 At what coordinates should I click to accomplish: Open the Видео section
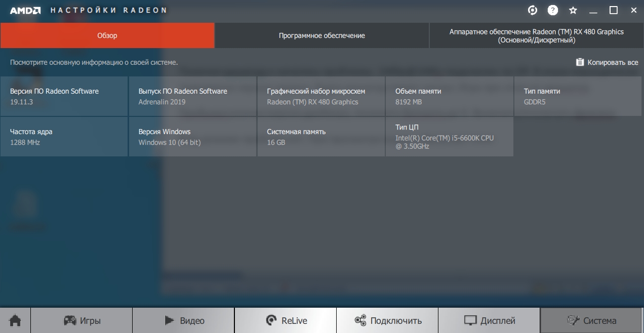(184, 320)
